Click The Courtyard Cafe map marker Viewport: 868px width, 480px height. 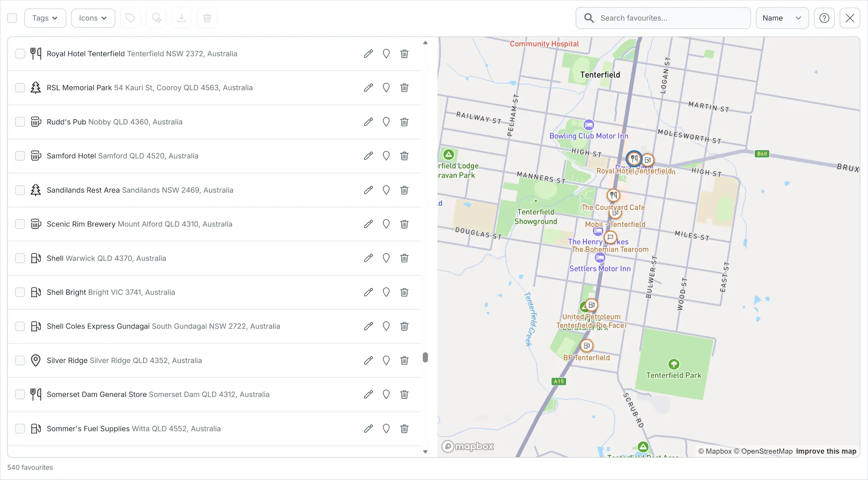613,195
